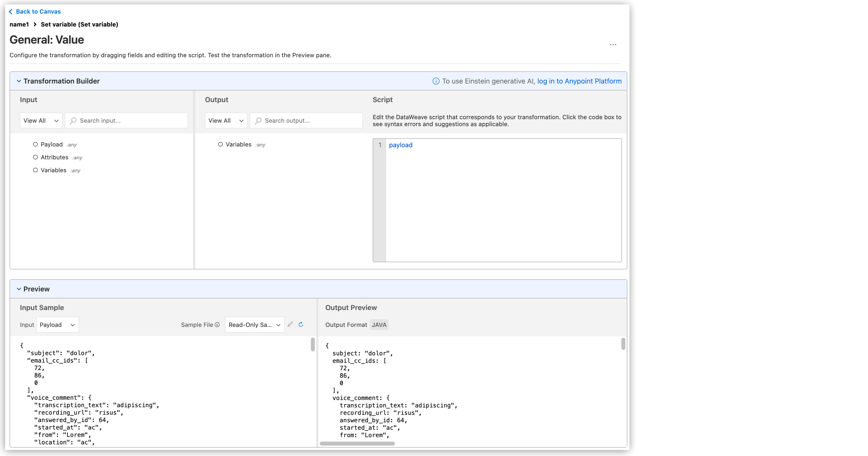Viewport: 868px width, 456px height.
Task: Select the Attributes input circle
Action: pos(35,157)
